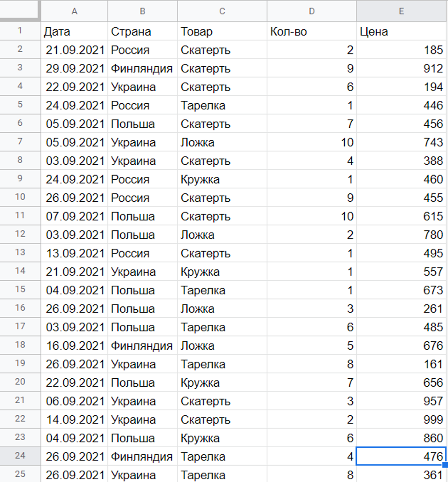The width and height of the screenshot is (448, 482).
Task: Select row 24 header
Action: [20, 456]
